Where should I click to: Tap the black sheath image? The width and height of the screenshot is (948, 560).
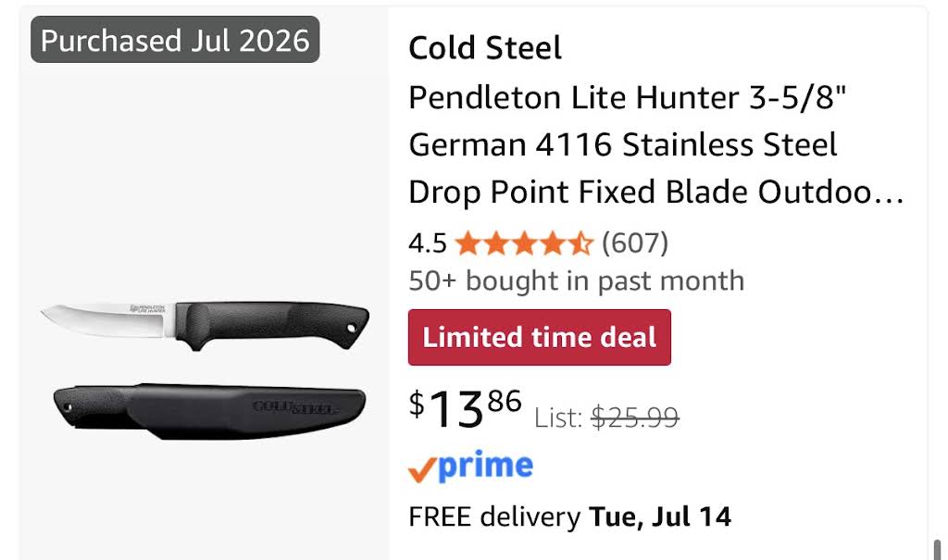pyautogui.click(x=209, y=411)
